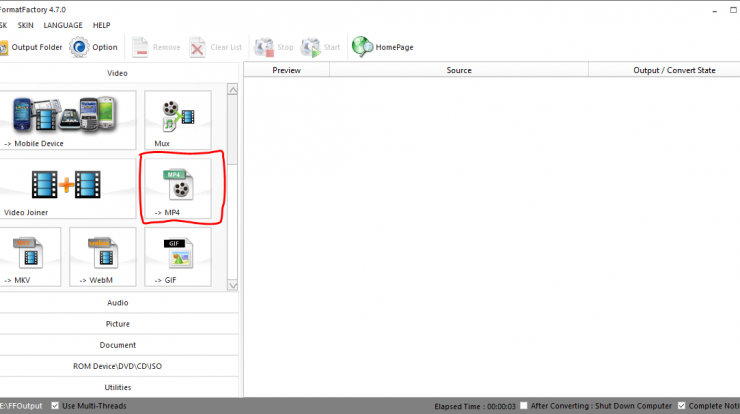This screenshot has width=740, height=414.
Task: Click the Clear List red X icon
Action: (197, 47)
